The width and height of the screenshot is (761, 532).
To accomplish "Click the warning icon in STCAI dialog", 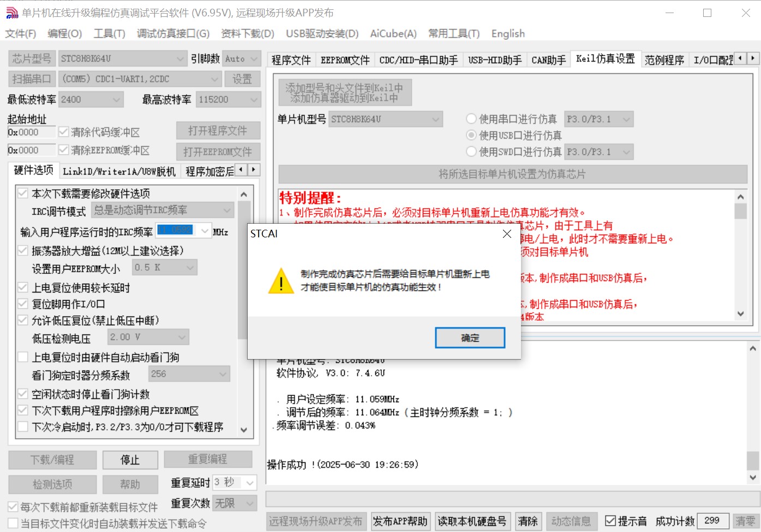I will pos(281,280).
